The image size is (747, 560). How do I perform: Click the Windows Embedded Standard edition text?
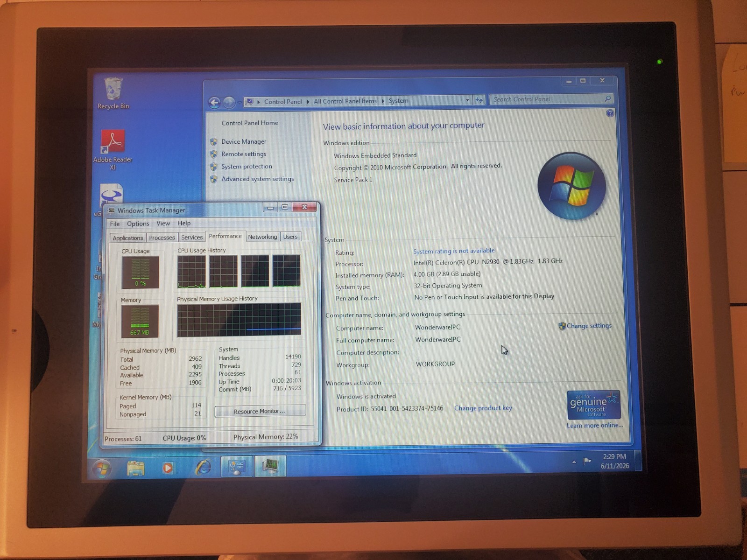pyautogui.click(x=375, y=155)
